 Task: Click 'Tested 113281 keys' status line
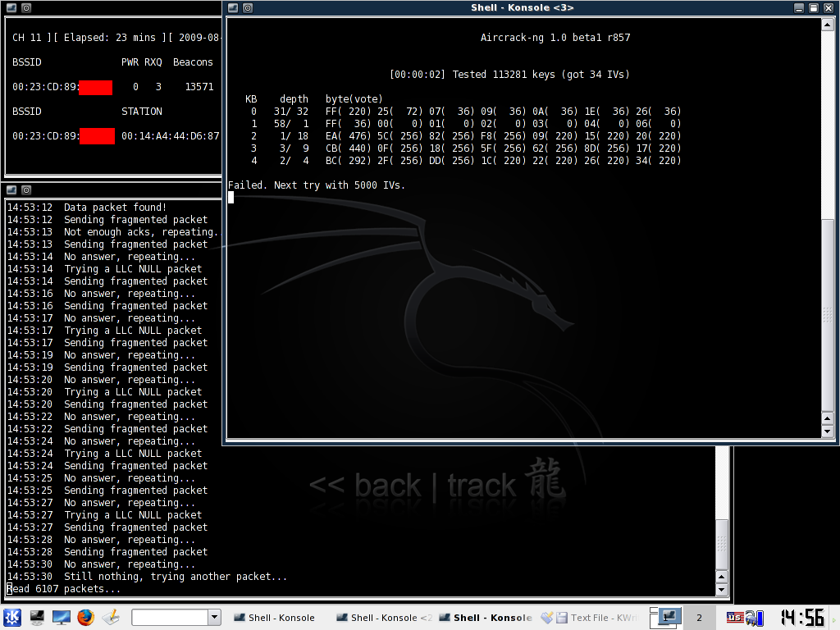pos(509,75)
